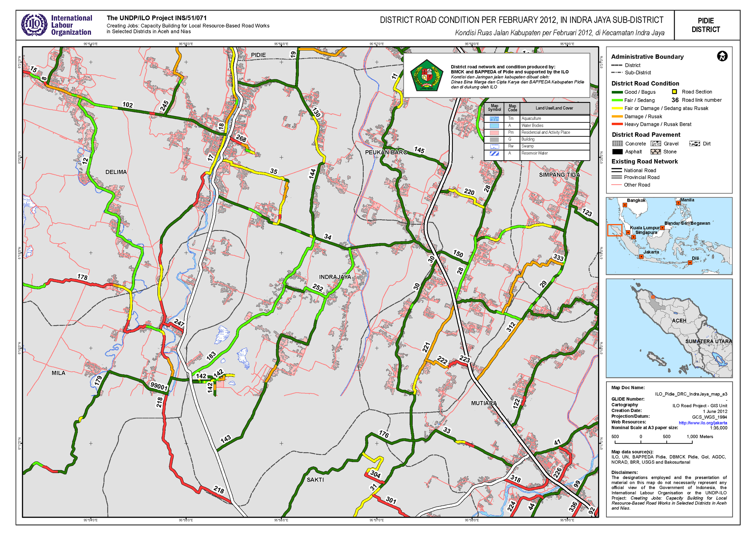Click the Stone pavement pattern symbol
756x535 pixels.
pyautogui.click(x=655, y=152)
